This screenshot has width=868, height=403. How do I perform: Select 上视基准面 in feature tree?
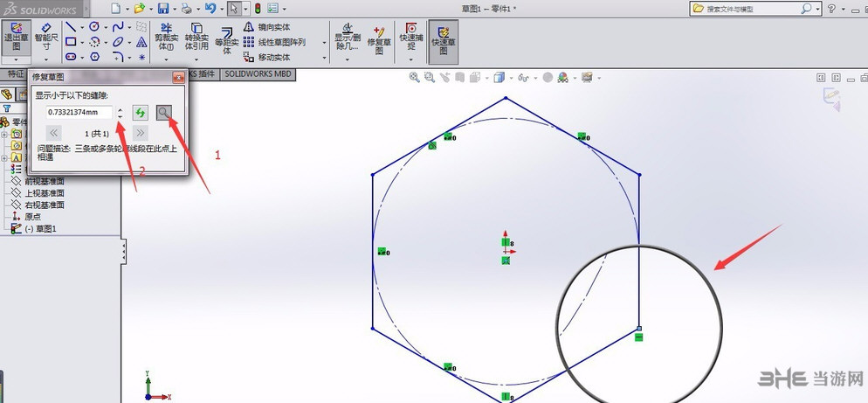[x=45, y=193]
